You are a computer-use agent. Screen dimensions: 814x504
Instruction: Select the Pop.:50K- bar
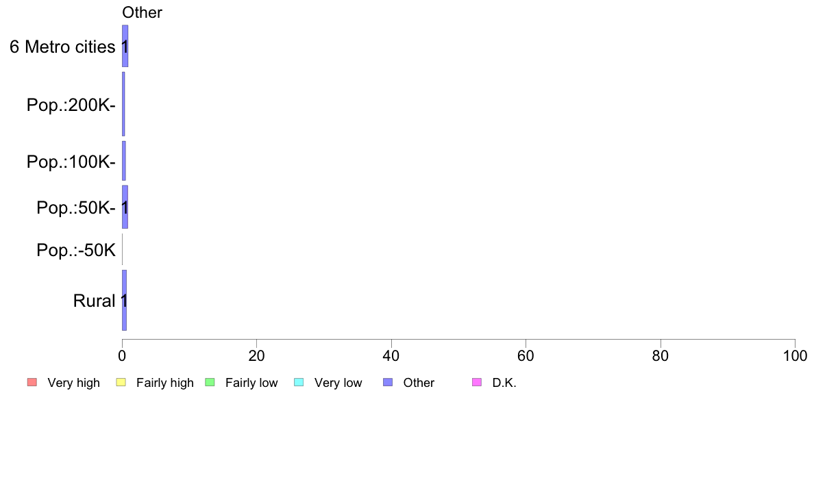(125, 207)
